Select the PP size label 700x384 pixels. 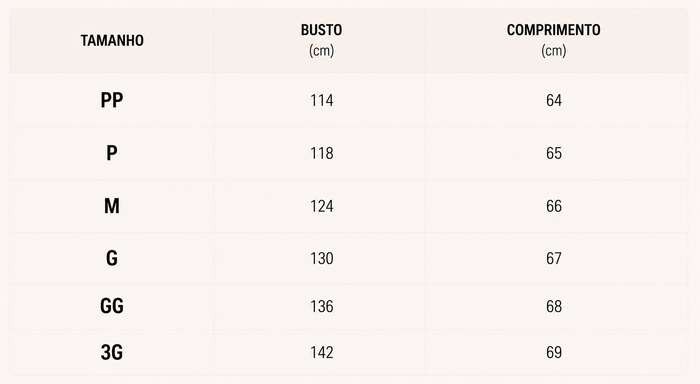pyautogui.click(x=112, y=100)
